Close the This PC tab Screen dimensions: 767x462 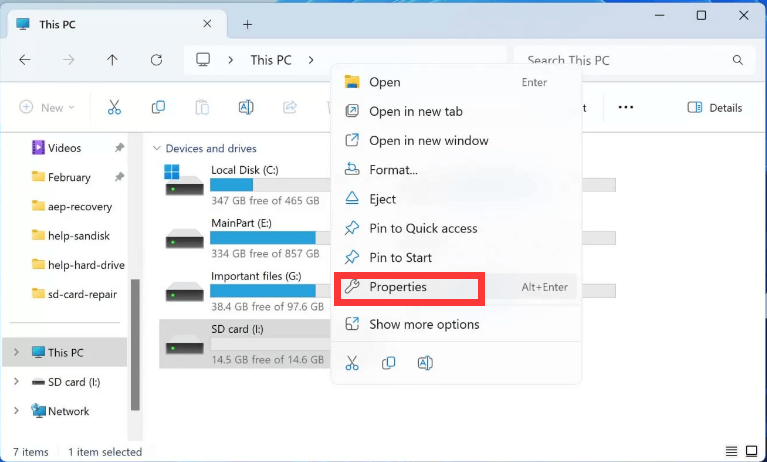click(207, 23)
